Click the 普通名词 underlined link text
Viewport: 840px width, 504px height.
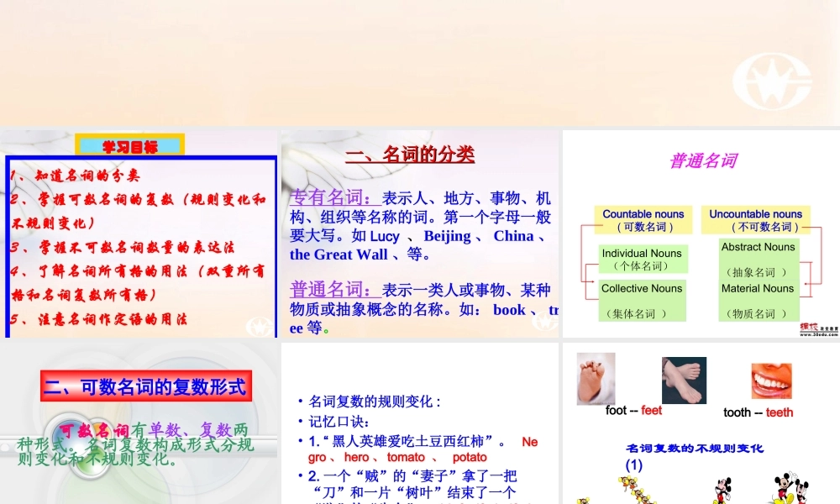(x=335, y=289)
